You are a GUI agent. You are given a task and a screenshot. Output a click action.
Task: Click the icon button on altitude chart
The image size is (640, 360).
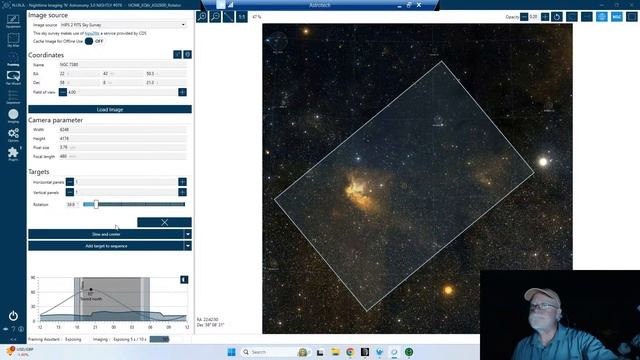tap(184, 280)
